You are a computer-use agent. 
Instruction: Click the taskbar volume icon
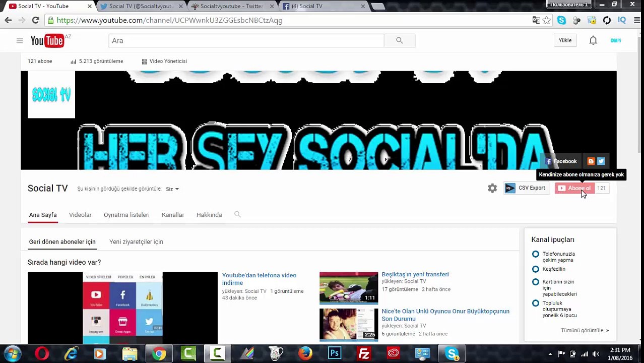pyautogui.click(x=596, y=353)
